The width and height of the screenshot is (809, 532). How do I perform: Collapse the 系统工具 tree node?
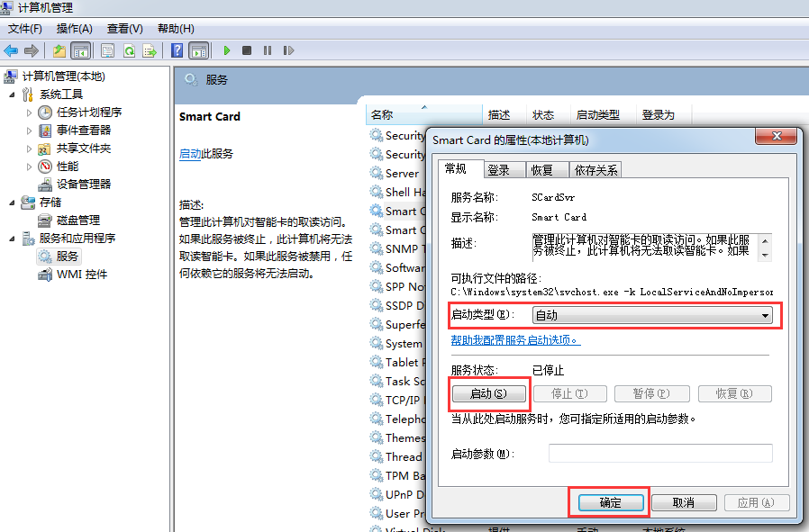coord(12,95)
